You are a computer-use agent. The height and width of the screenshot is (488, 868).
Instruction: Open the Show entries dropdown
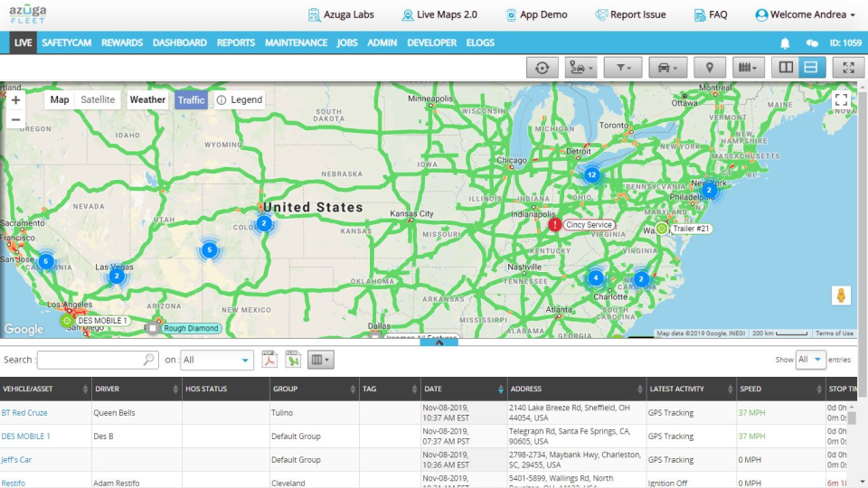click(810, 360)
